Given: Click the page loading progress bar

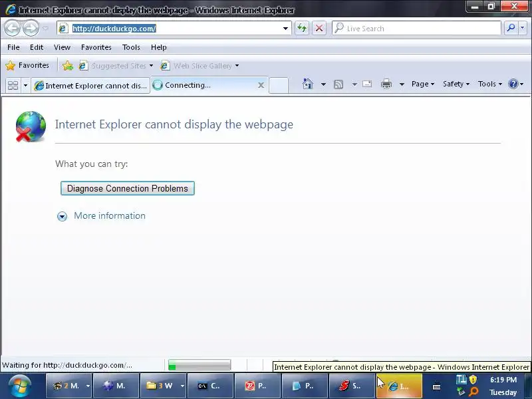Looking at the screenshot, I should (x=199, y=365).
